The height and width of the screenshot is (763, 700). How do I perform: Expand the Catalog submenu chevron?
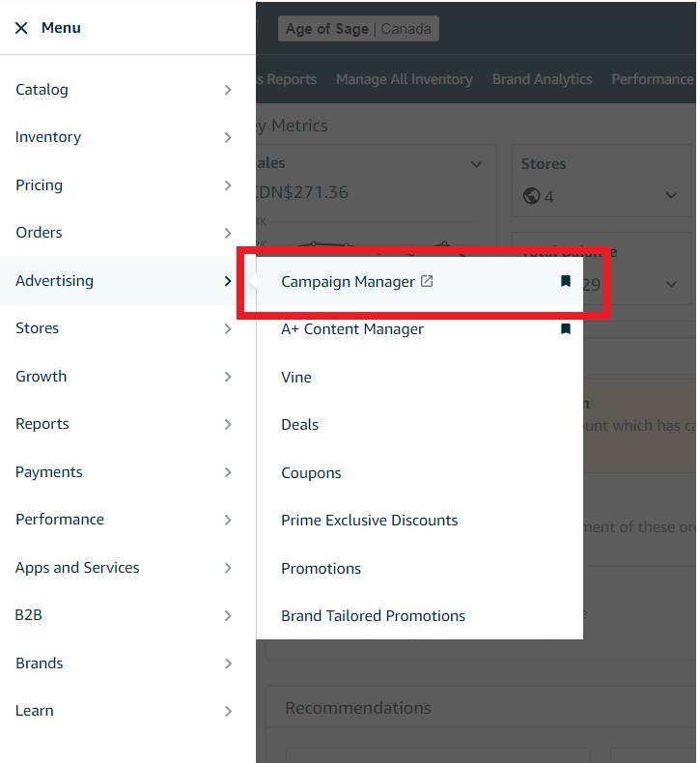pyautogui.click(x=228, y=90)
